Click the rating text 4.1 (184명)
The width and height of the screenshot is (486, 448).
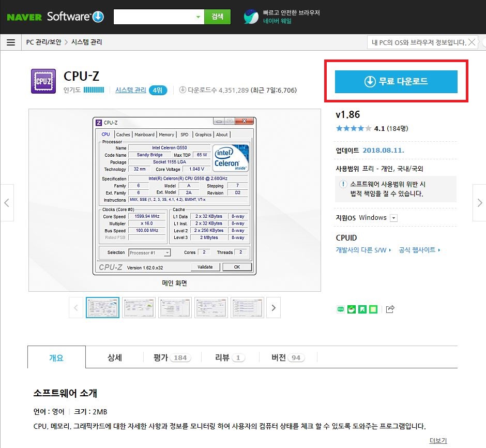click(391, 128)
